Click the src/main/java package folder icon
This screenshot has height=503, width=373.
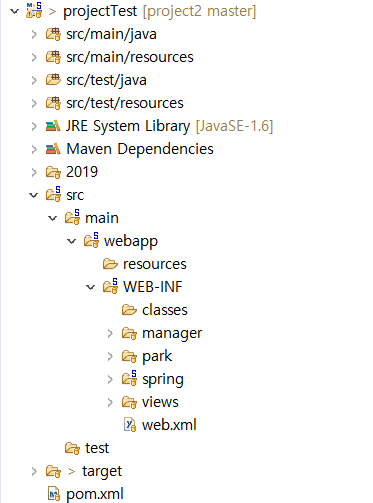coord(53,34)
